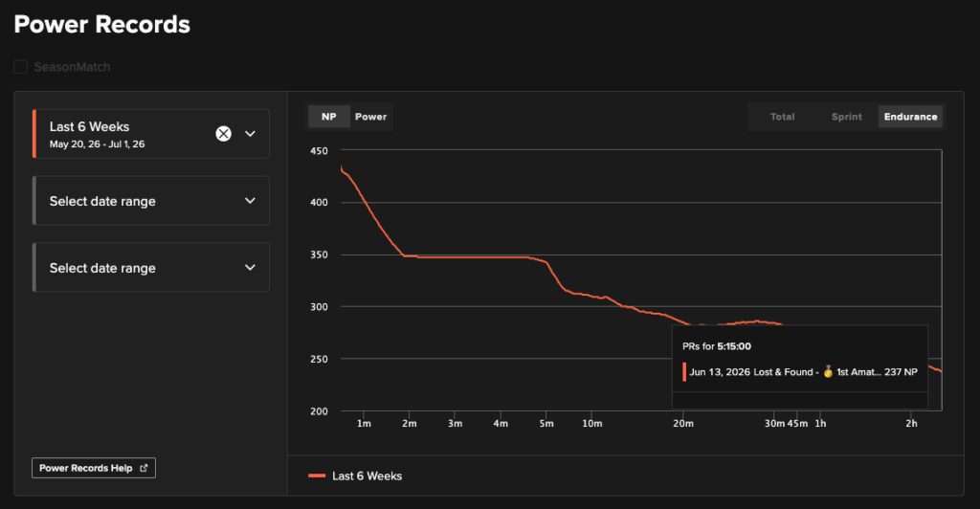Click the 1h label on time axis
Image resolution: width=980 pixels, height=509 pixels.
820,424
